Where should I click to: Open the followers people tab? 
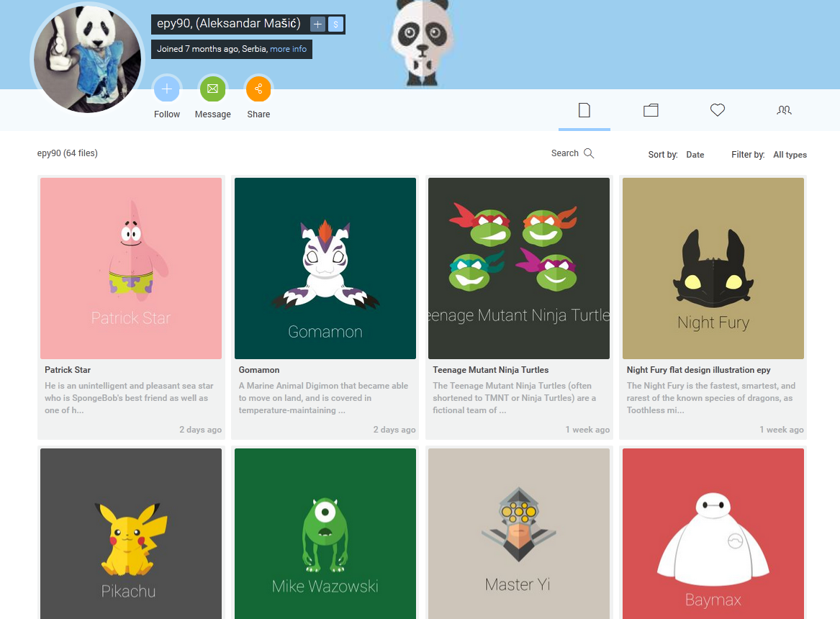784,110
